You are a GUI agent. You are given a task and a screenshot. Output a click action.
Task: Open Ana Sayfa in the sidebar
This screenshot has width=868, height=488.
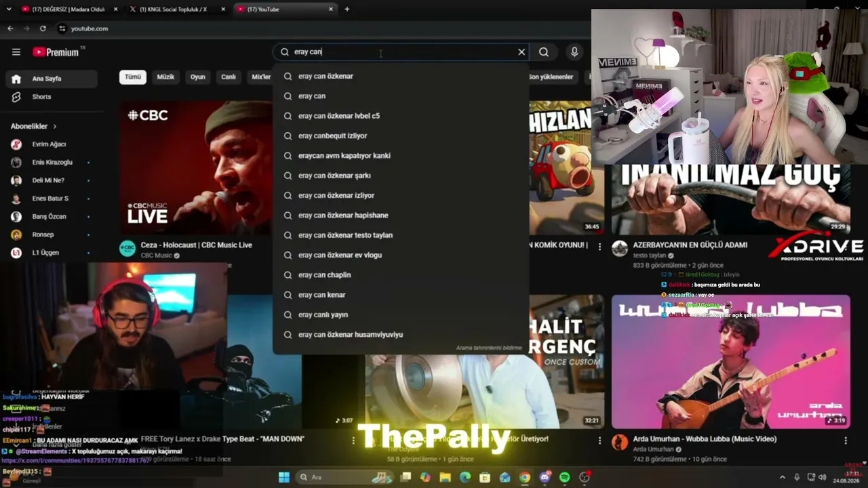pyautogui.click(x=52, y=79)
